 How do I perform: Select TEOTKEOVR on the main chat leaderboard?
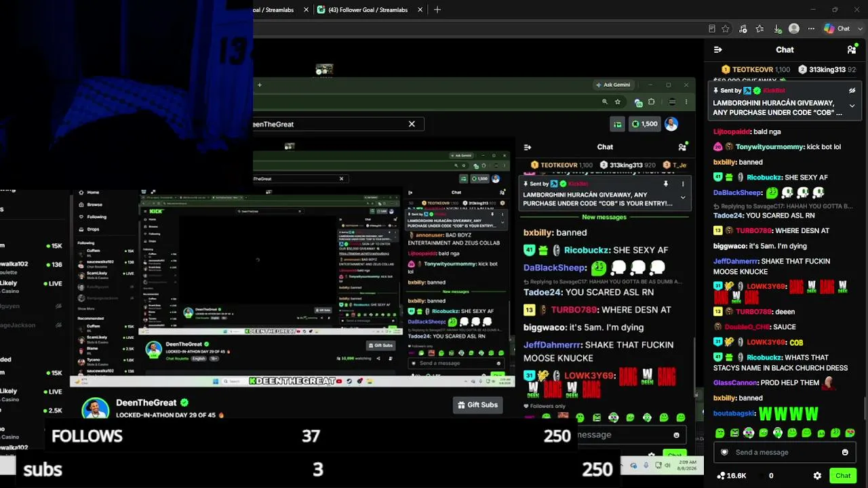(x=755, y=70)
